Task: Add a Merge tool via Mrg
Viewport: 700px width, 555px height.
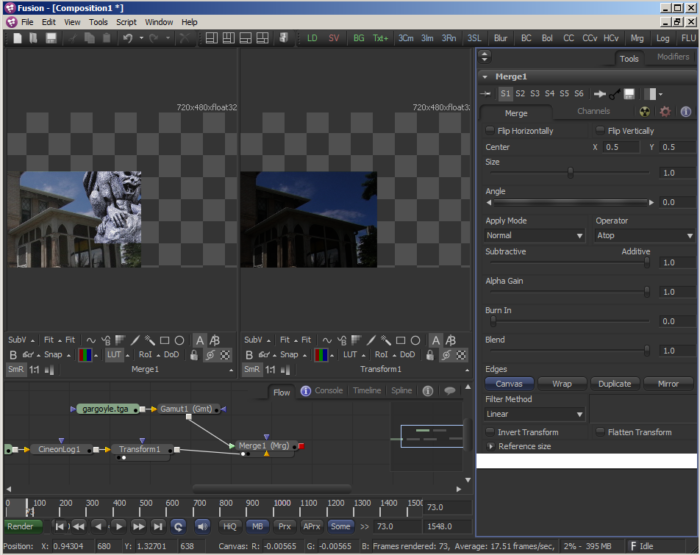Action: 637,38
